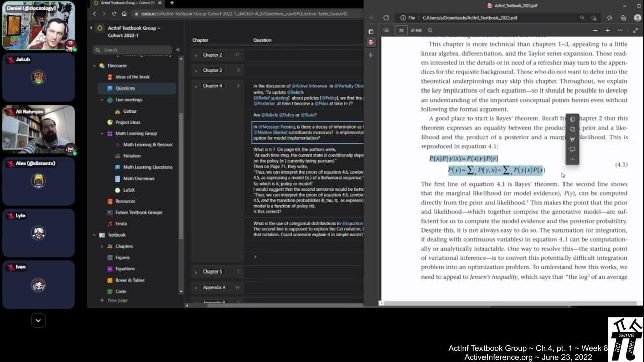Viewport: 644px width, 362px height.
Task: Collapse the Chapter 4 group
Action: pyautogui.click(x=196, y=86)
